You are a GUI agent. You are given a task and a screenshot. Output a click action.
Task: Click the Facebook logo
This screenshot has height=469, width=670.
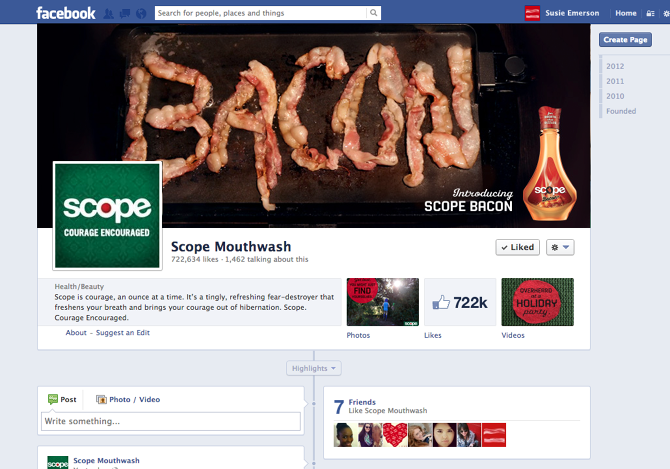(65, 13)
